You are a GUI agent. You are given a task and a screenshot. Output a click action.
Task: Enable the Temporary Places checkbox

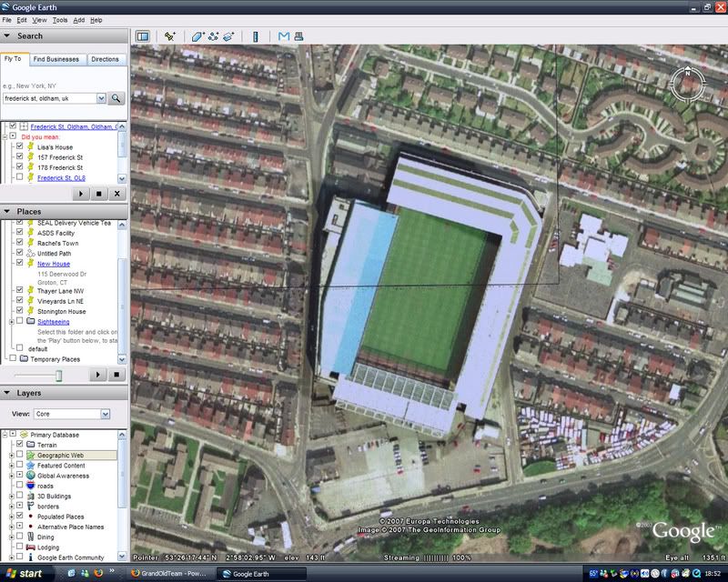click(x=13, y=358)
